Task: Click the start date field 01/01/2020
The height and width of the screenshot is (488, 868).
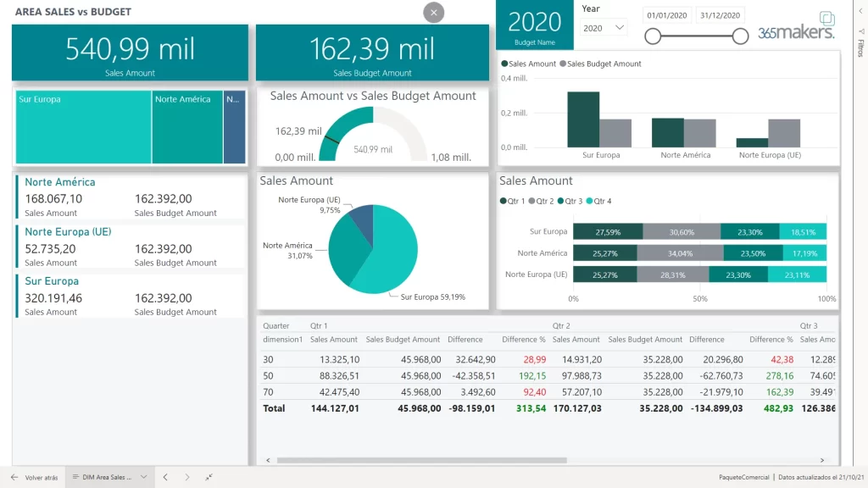Action: 668,15
